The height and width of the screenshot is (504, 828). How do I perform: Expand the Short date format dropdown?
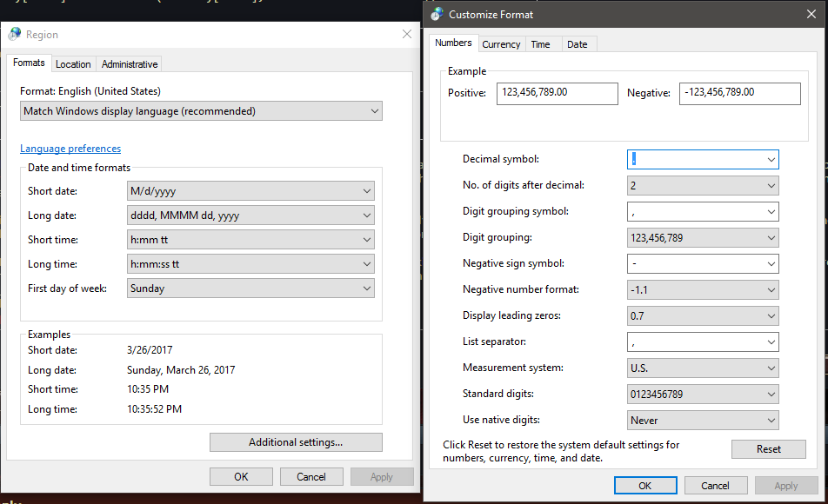coord(250,191)
